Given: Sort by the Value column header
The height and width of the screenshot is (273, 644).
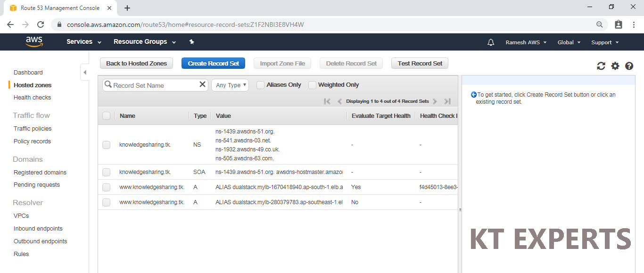Looking at the screenshot, I should click(223, 116).
